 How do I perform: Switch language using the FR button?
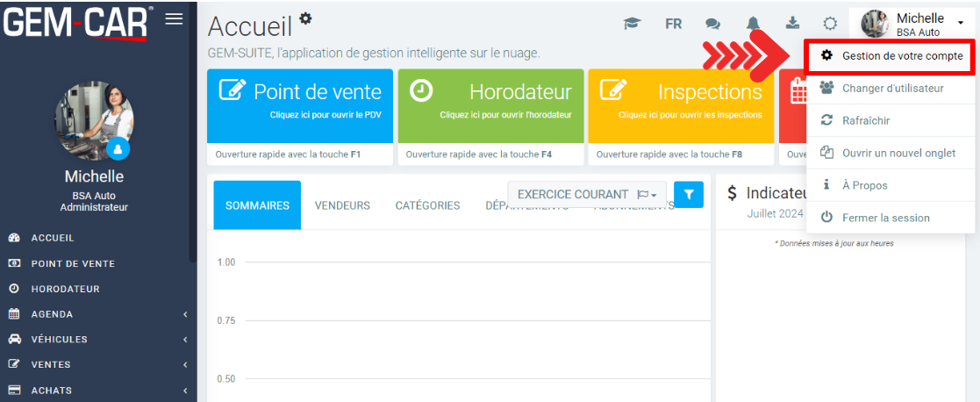click(x=673, y=24)
